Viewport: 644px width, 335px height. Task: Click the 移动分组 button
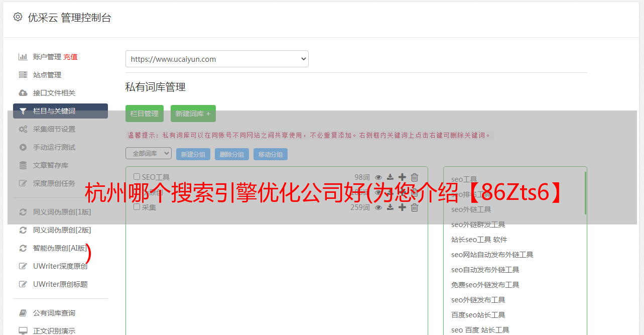click(x=271, y=154)
